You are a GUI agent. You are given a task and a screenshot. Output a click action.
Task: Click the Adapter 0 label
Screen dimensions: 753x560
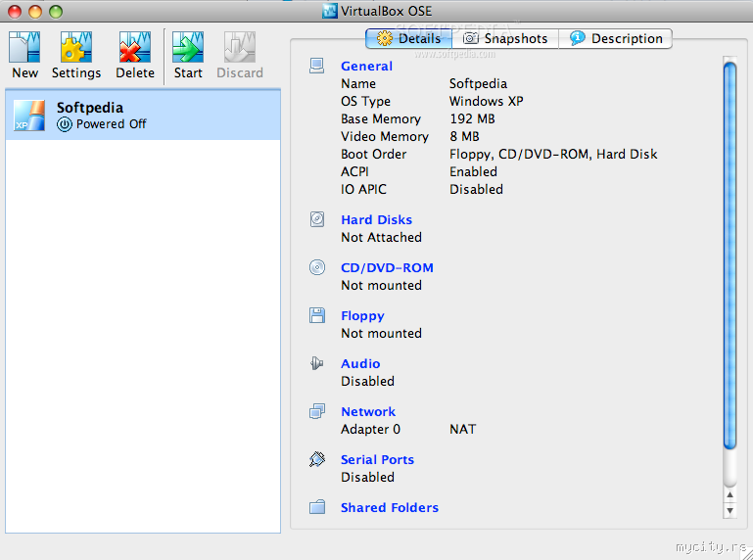point(370,430)
